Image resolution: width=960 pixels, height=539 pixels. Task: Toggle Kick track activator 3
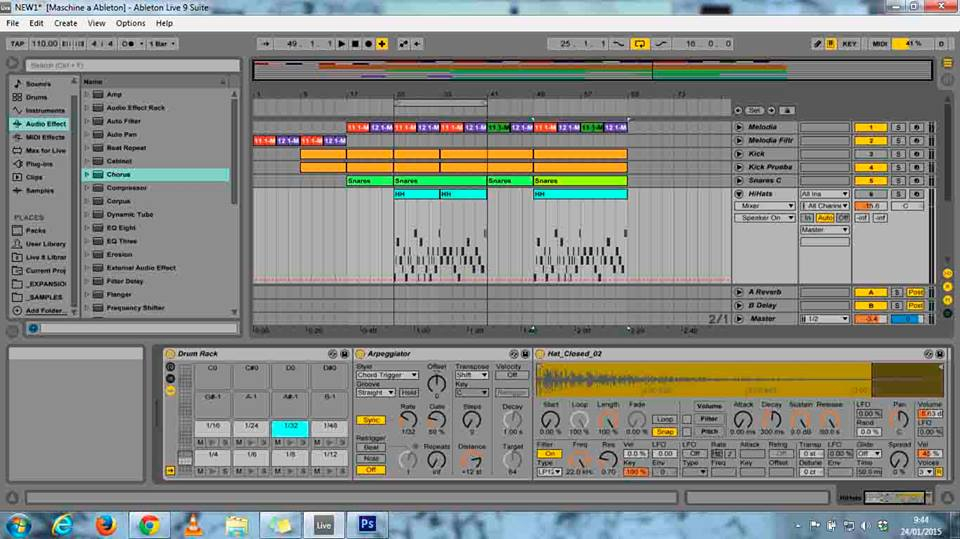870,154
